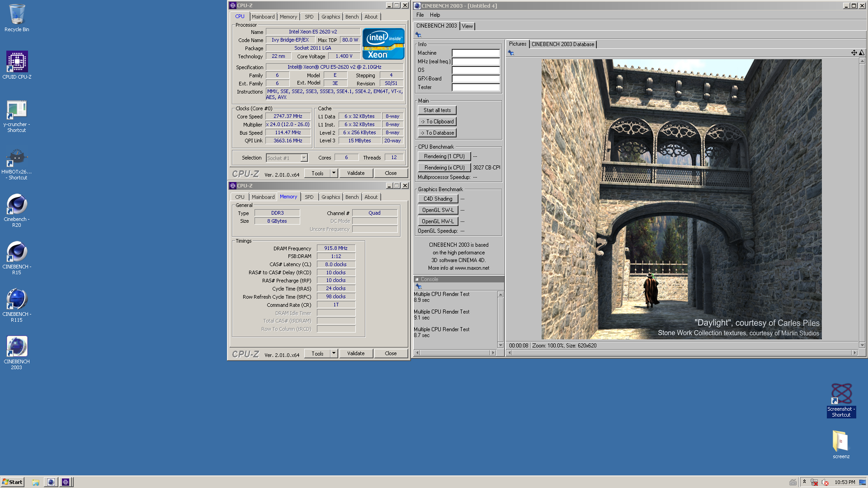Run Rendering (x CPU) benchmark
The image size is (868, 488).
point(444,168)
